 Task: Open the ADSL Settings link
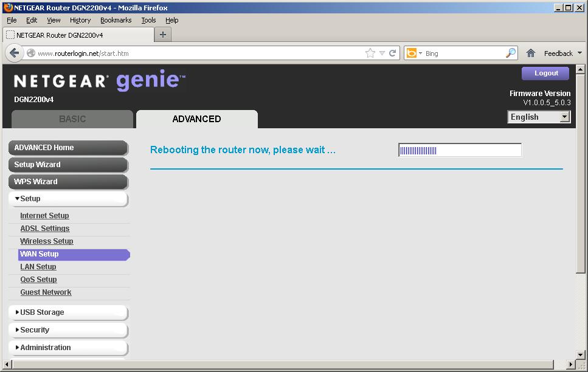click(45, 229)
